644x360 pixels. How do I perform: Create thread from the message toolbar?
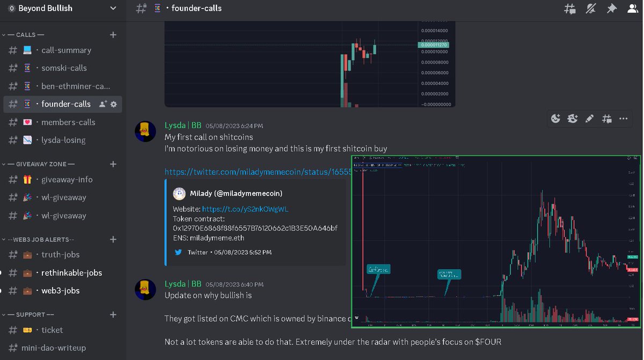pos(606,119)
